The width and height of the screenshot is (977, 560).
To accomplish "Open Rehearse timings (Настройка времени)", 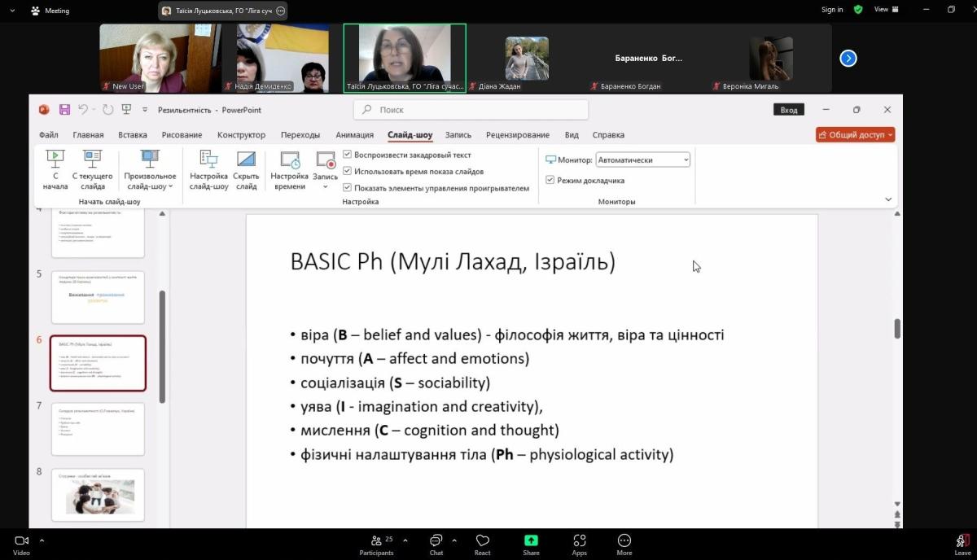I will pyautogui.click(x=289, y=160).
